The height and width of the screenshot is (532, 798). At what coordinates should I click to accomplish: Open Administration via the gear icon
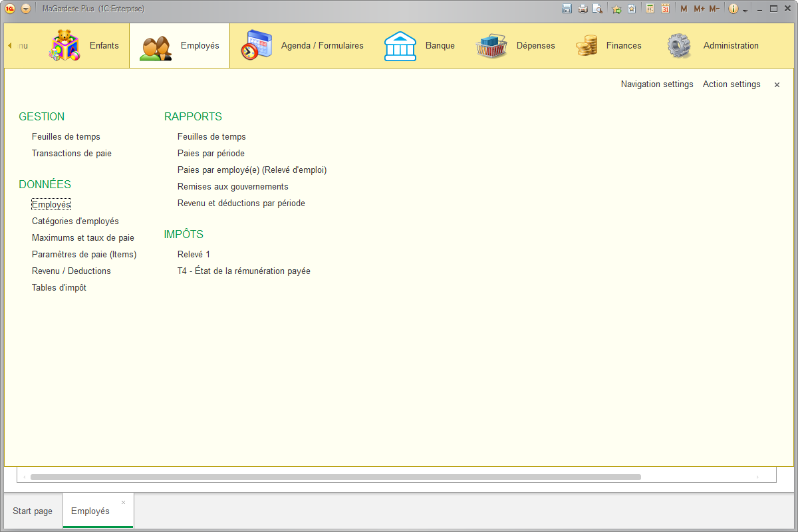[x=679, y=45]
